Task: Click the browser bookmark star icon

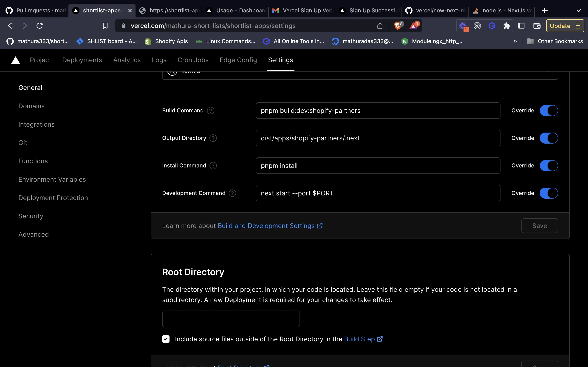Action: (x=105, y=25)
